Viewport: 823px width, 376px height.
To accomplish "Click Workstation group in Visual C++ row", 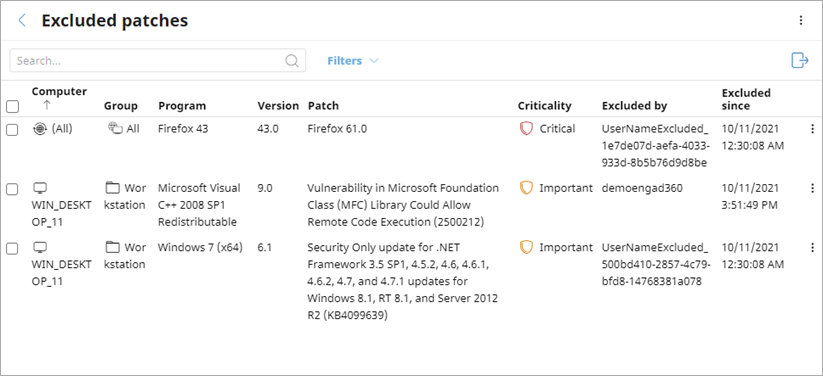I will pos(125,196).
